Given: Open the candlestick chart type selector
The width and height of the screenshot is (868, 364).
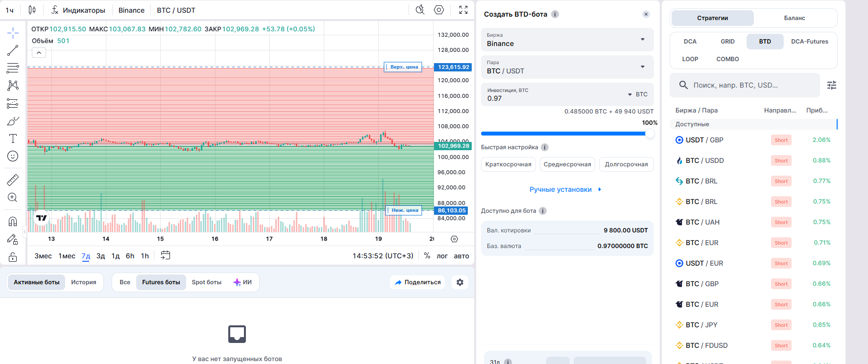Looking at the screenshot, I should [x=32, y=10].
